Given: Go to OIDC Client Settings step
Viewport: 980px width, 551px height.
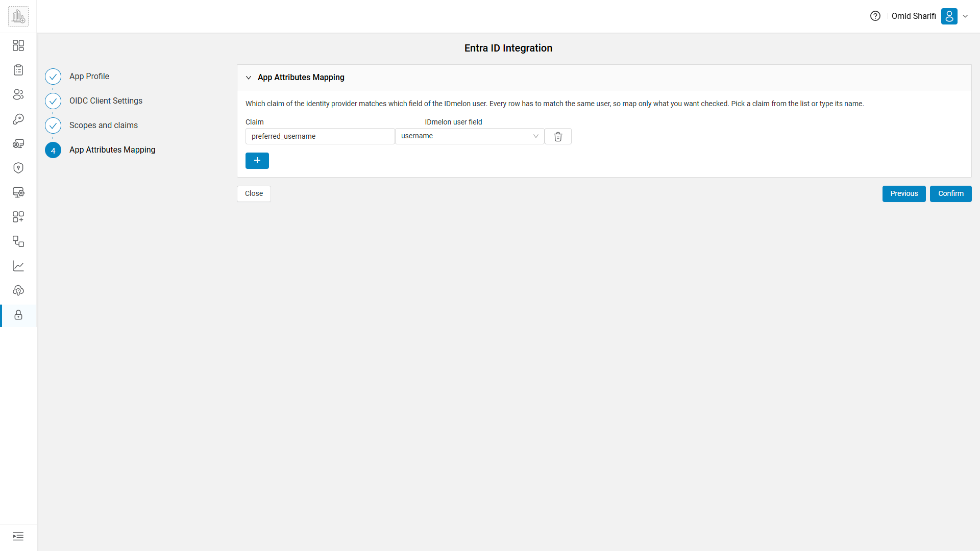Looking at the screenshot, I should (x=106, y=101).
